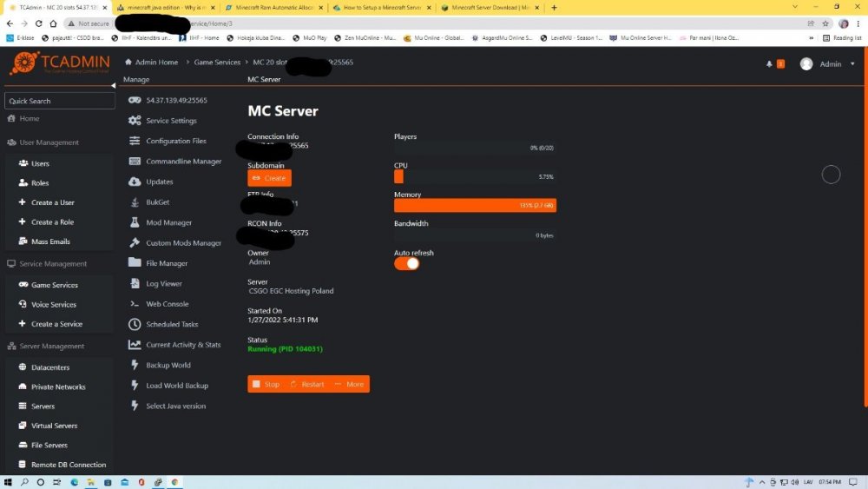Collapse the User Management section
The image size is (868, 489).
[49, 142]
